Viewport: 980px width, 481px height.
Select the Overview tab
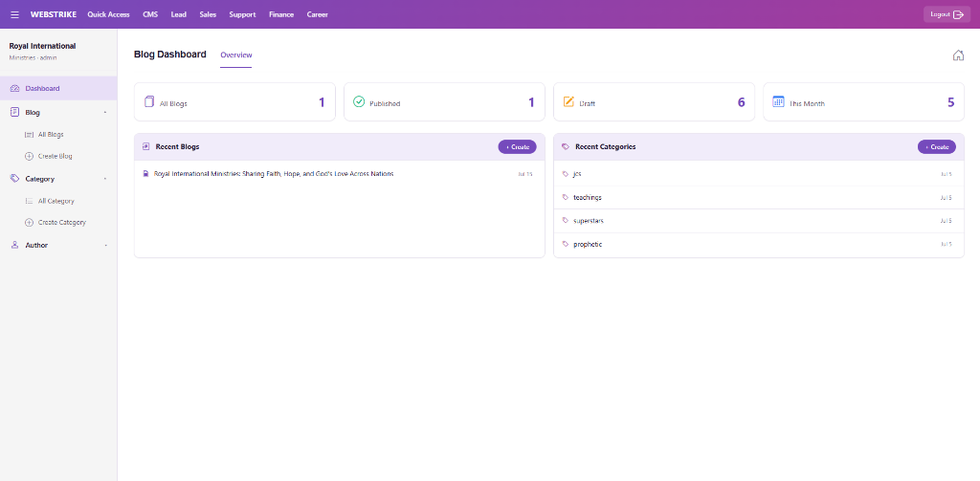[x=236, y=55]
